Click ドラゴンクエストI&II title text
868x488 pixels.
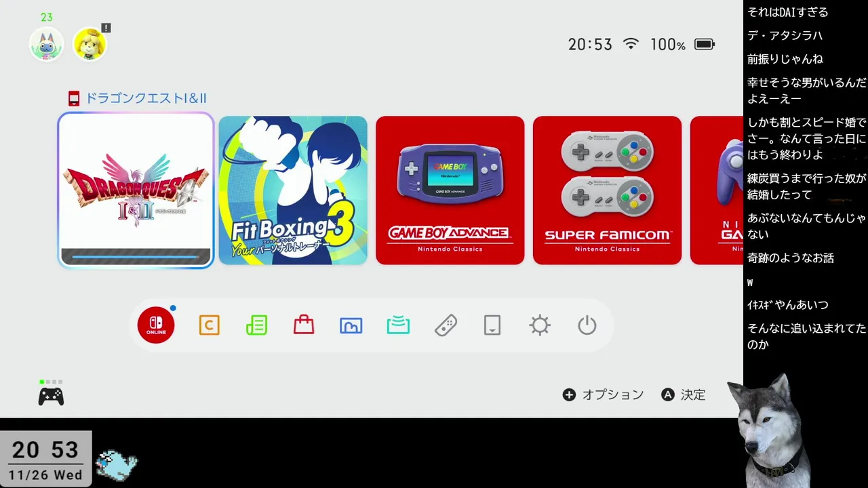(145, 98)
